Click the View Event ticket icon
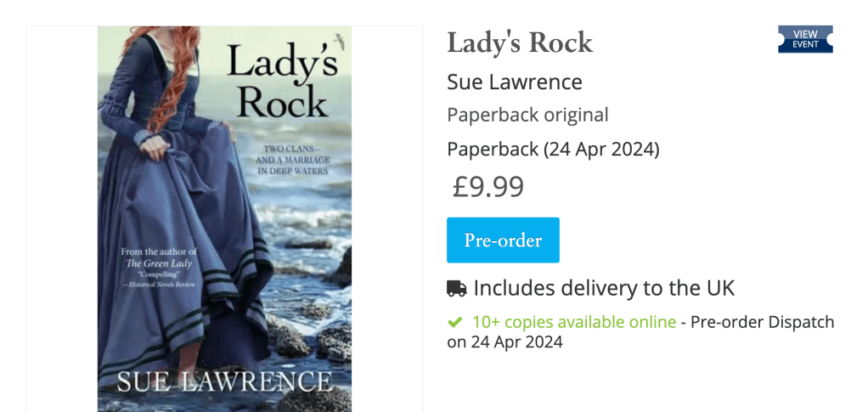 pyautogui.click(x=805, y=39)
